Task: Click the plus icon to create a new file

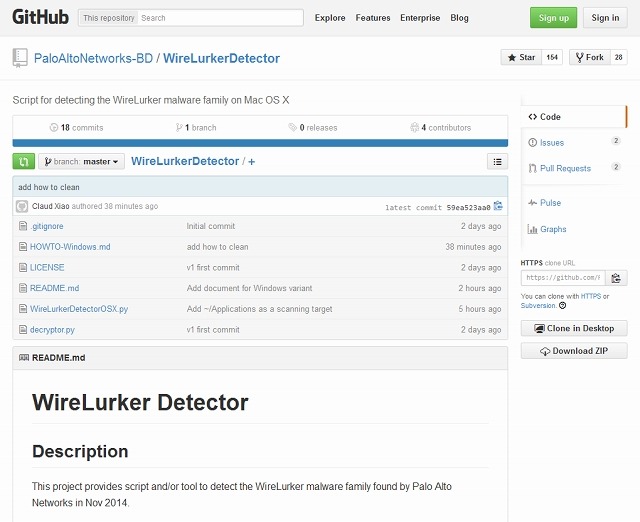Action: tap(251, 162)
